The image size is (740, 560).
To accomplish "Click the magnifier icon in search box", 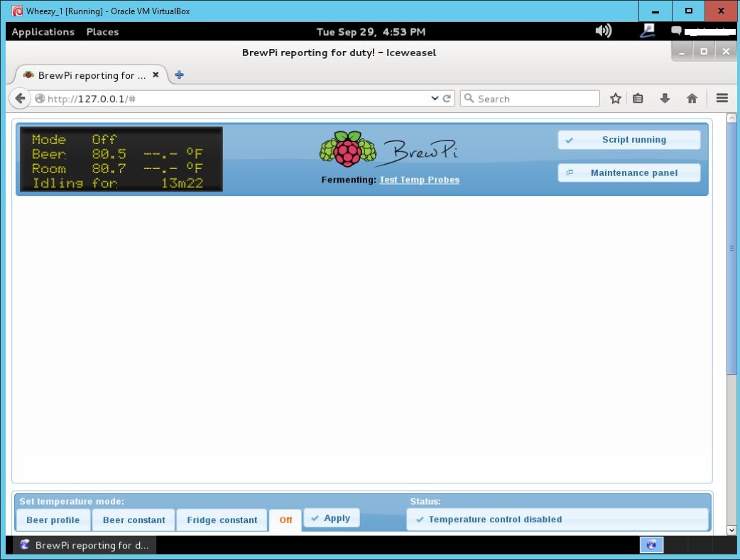I will click(469, 98).
